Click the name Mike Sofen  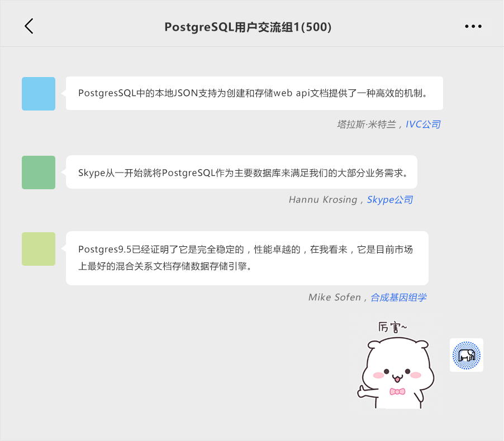[x=335, y=298]
